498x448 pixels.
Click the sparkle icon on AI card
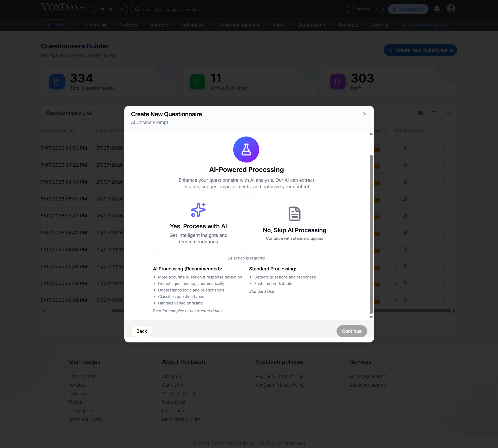(x=198, y=210)
